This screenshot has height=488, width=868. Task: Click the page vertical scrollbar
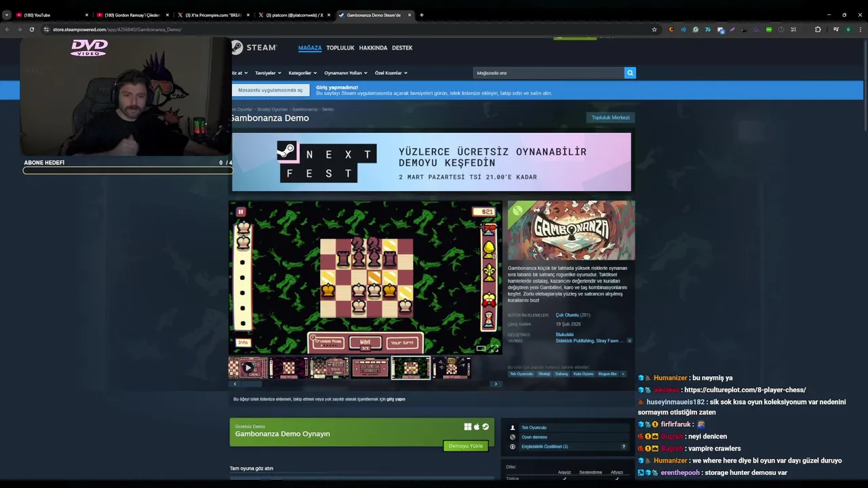pos(865,85)
